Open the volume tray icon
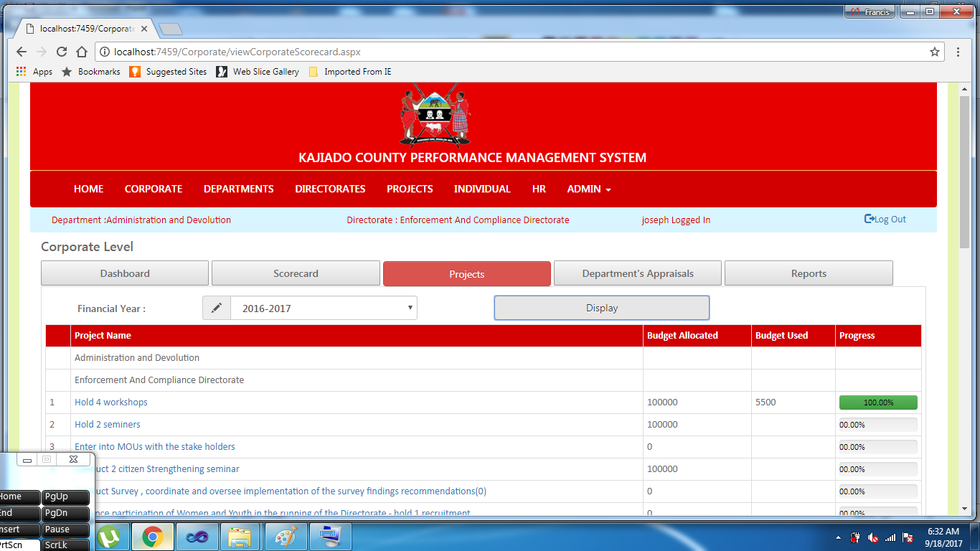Viewport: 980px width, 551px height. coord(872,537)
